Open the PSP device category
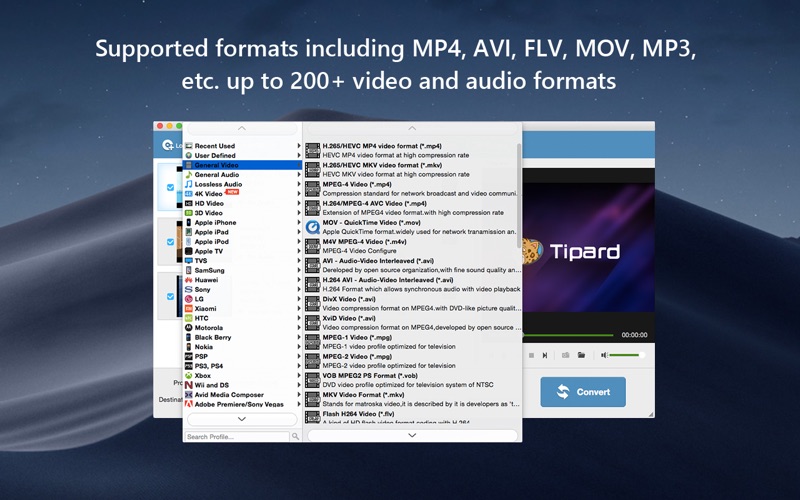Image resolution: width=800 pixels, height=500 pixels. coord(242,357)
